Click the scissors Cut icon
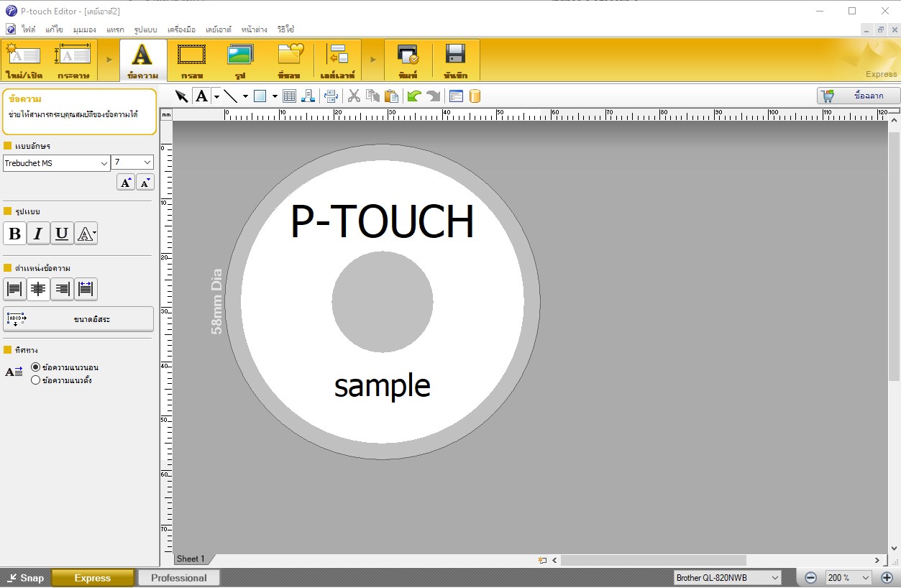Image resolution: width=901 pixels, height=588 pixels. coord(354,96)
